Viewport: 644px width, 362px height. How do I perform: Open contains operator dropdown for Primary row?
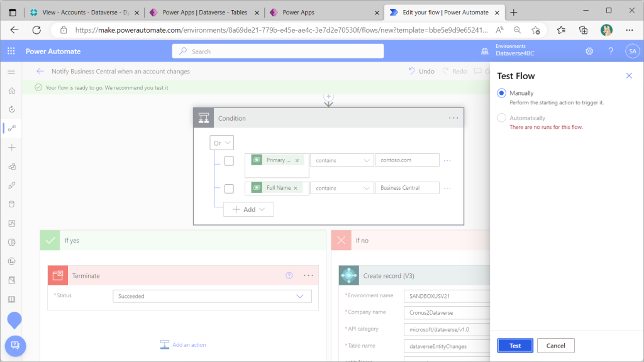[x=341, y=160]
